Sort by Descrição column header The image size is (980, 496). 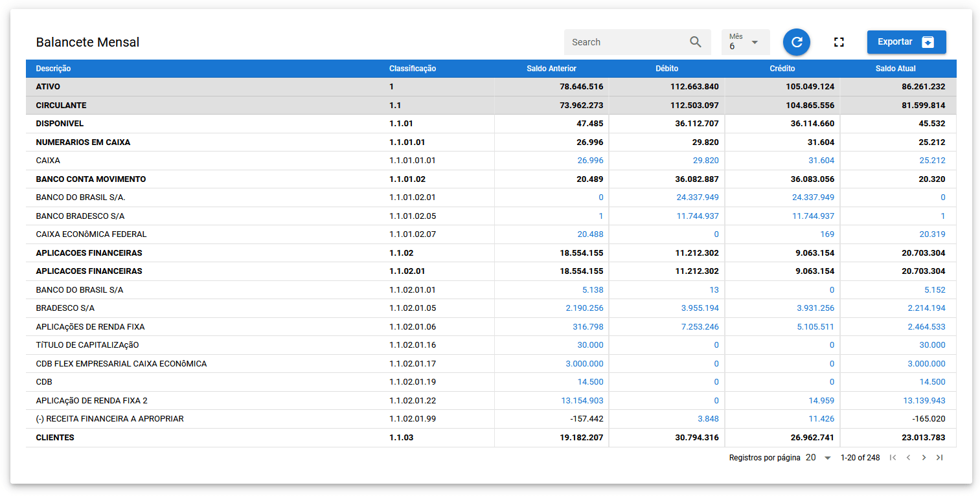(x=53, y=69)
